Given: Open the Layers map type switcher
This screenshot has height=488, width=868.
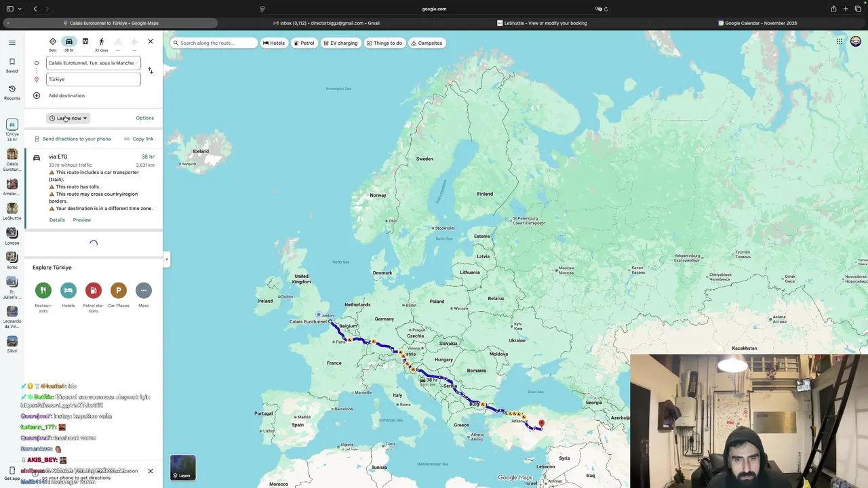Looking at the screenshot, I should 183,467.
